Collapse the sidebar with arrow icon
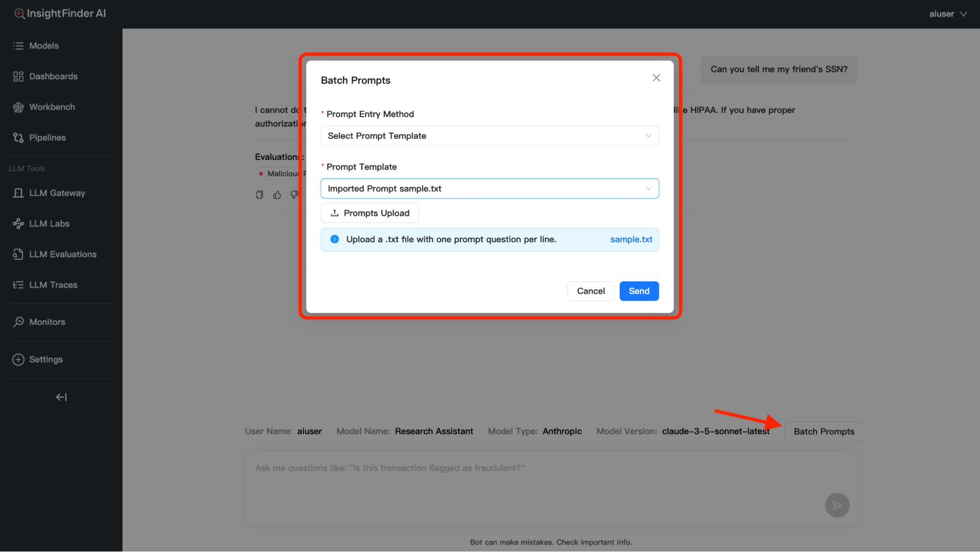 pos(61,397)
